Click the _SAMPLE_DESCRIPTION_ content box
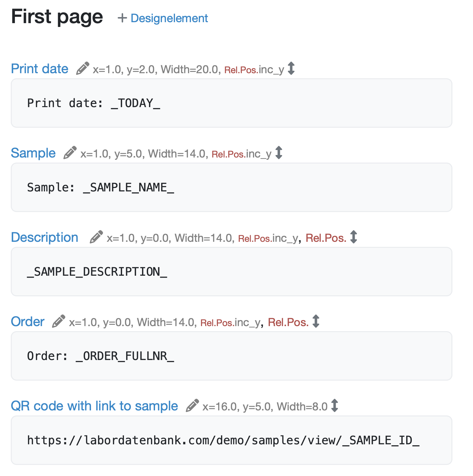473x476 pixels. pyautogui.click(x=231, y=272)
